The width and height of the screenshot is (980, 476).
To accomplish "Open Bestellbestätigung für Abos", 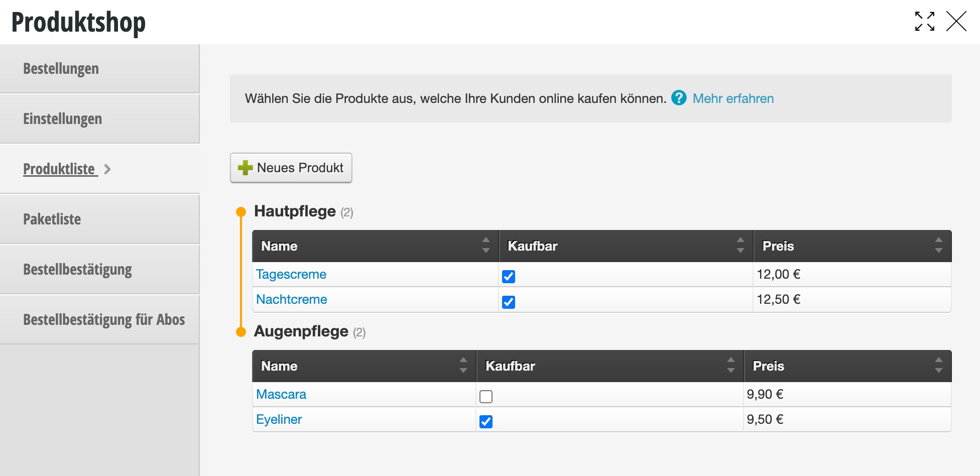I will pyautogui.click(x=99, y=320).
